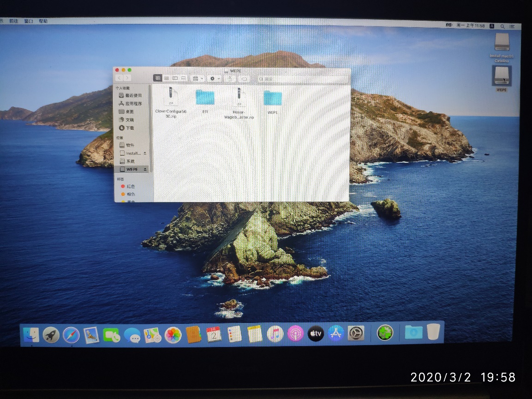Viewport: 532px width, 399px height.
Task: Click the menu bar clock
Action: pos(471,25)
